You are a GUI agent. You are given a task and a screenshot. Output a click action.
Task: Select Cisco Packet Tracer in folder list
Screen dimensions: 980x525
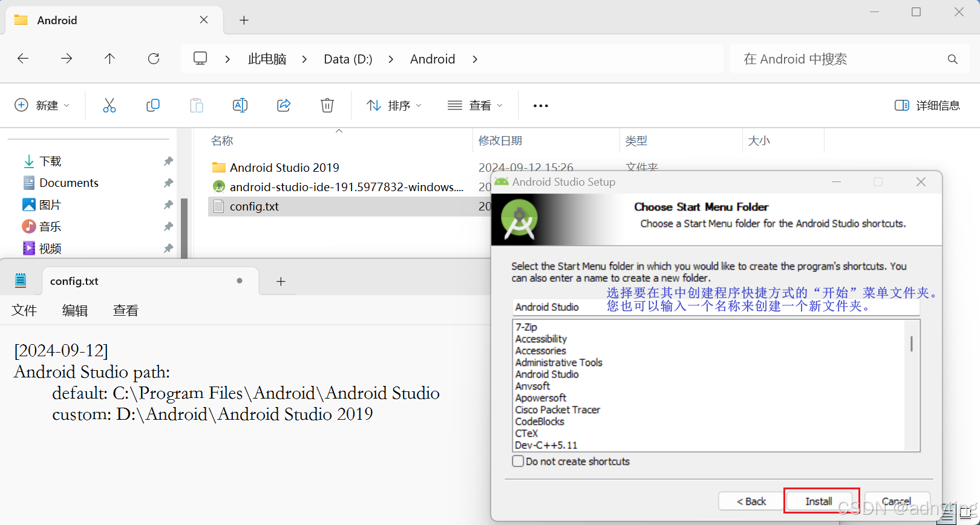[557, 409]
